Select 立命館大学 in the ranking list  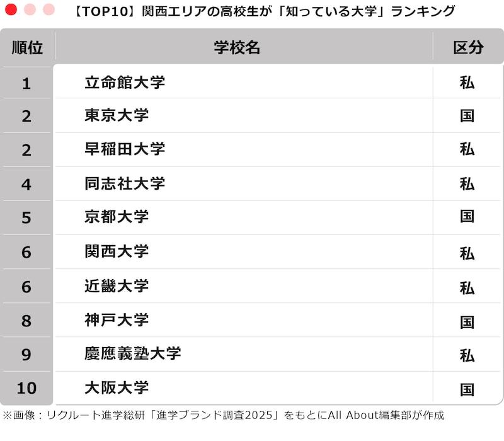[125, 83]
